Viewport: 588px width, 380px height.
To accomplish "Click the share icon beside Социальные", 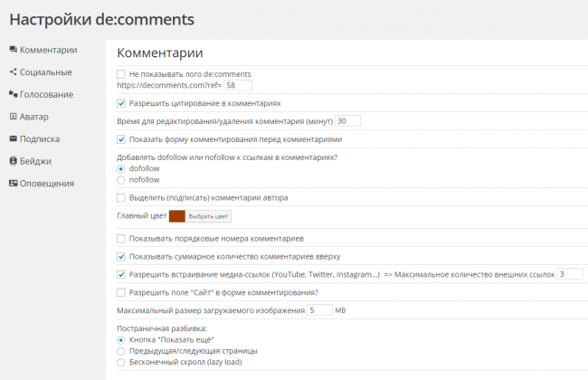I will click(x=13, y=72).
